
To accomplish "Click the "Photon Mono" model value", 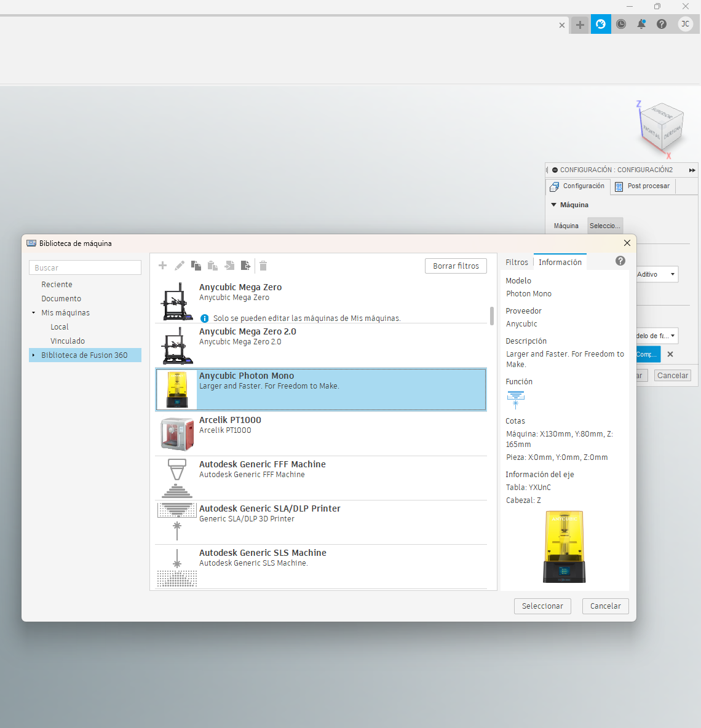I will click(x=529, y=294).
